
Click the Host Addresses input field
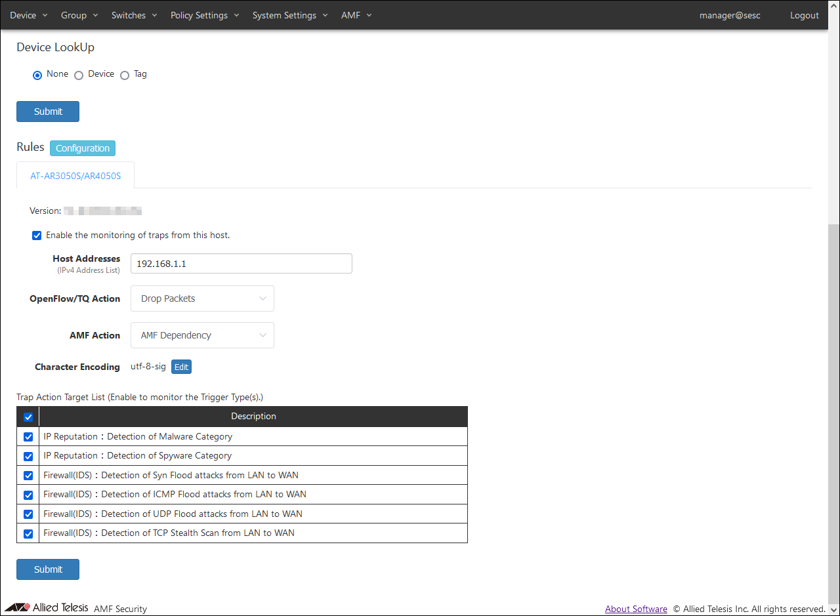click(x=241, y=264)
